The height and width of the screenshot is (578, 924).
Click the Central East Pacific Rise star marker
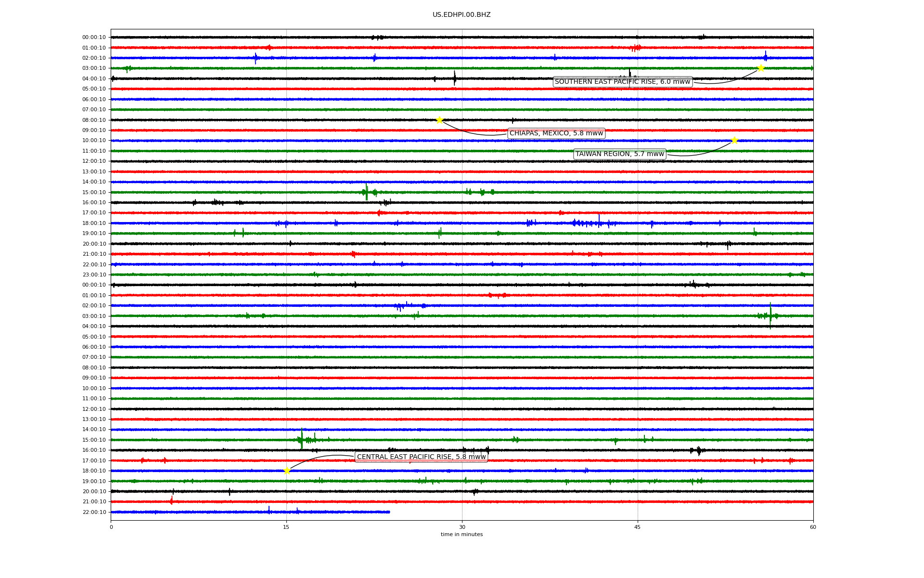pyautogui.click(x=287, y=471)
